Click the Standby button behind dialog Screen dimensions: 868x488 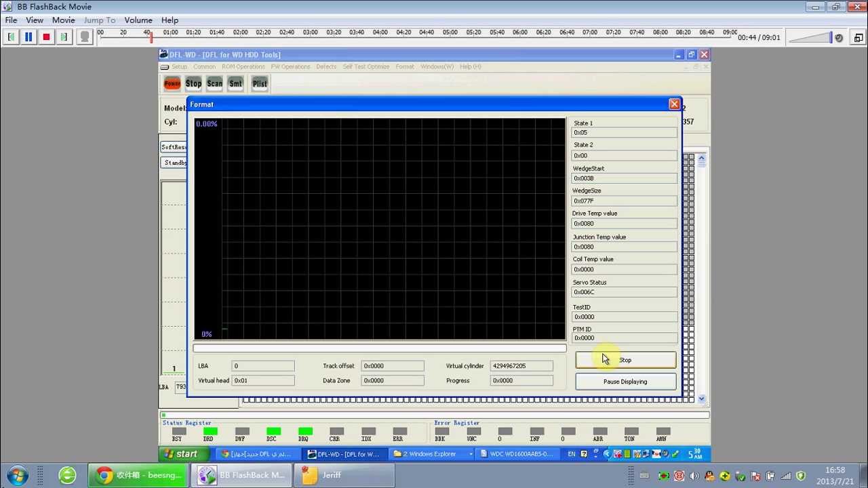175,163
